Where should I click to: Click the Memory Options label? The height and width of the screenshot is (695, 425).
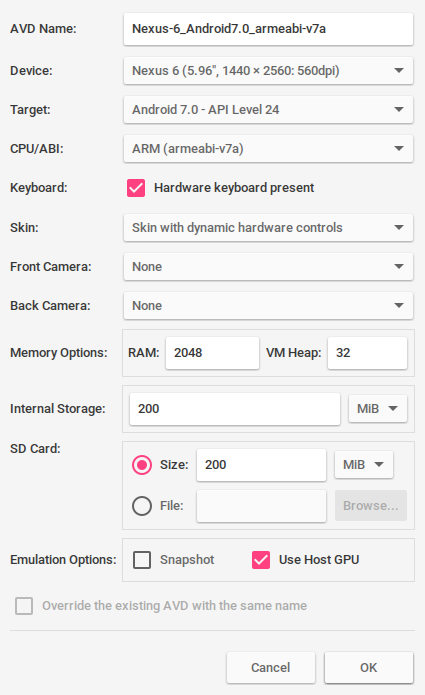pyautogui.click(x=59, y=353)
